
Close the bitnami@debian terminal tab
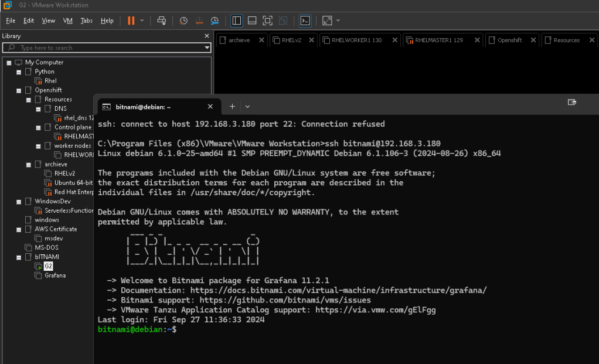point(210,107)
